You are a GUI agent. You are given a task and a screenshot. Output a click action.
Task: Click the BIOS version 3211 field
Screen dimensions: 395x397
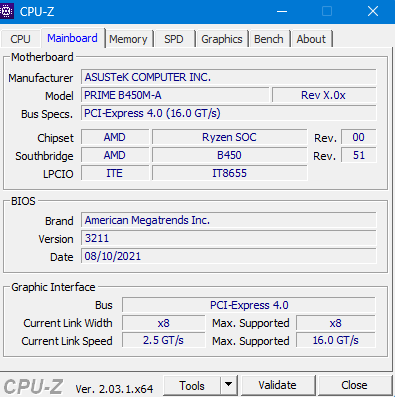click(x=229, y=238)
